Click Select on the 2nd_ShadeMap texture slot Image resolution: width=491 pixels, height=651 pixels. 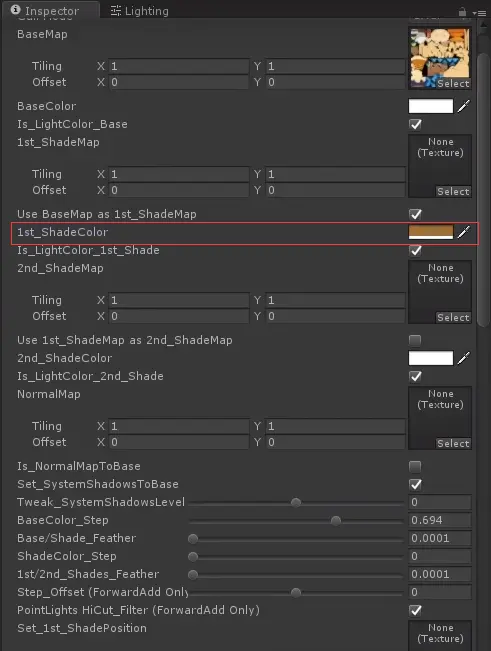tap(453, 318)
